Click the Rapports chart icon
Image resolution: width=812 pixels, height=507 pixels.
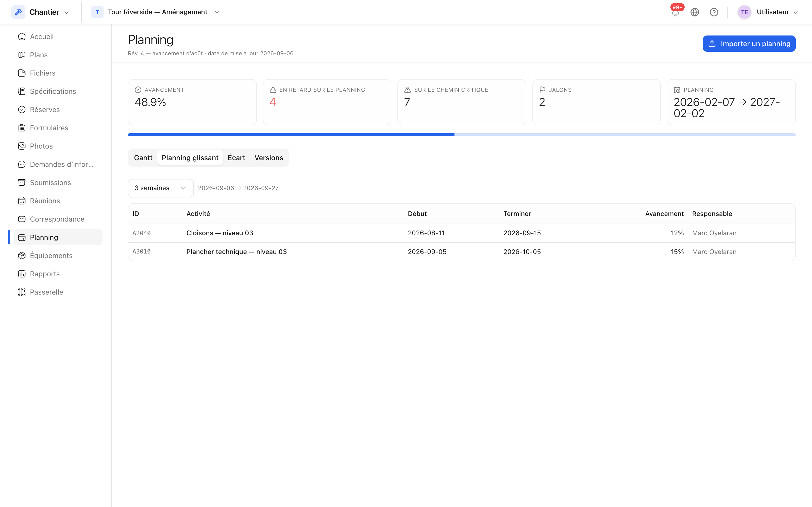tap(22, 274)
